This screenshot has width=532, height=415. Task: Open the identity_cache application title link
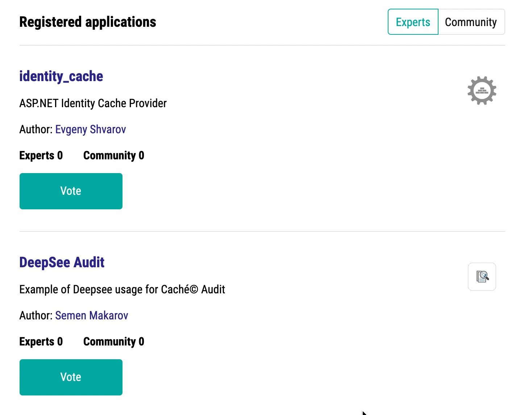[x=61, y=76]
